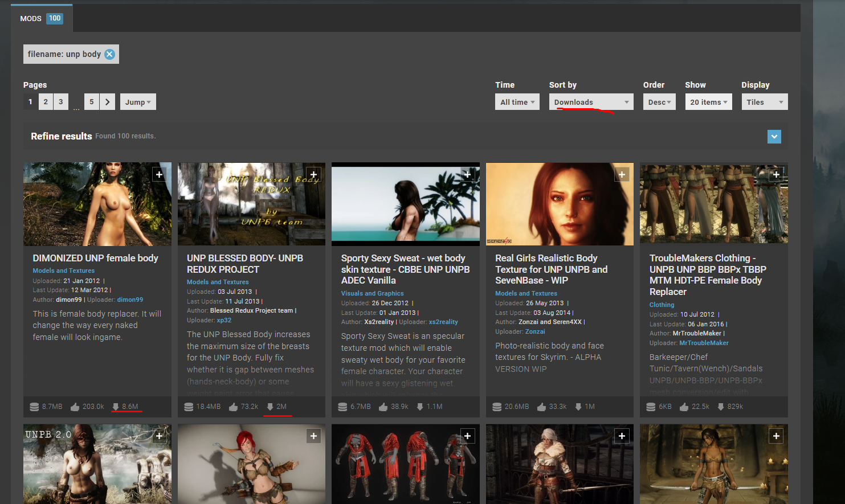Click endorsements thumbs-up icon on DIMONIZED UNP

[75, 407]
